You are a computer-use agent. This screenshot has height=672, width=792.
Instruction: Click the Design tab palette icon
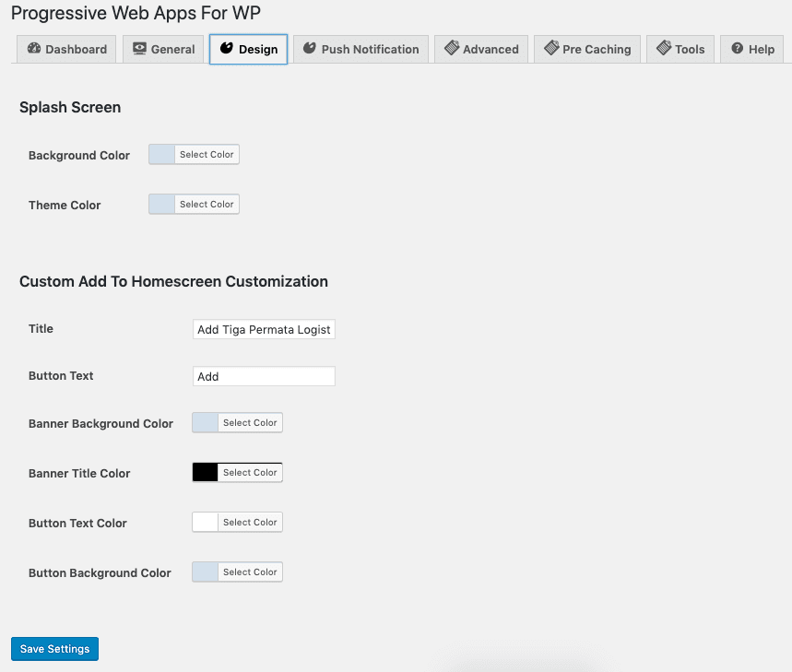[227, 49]
